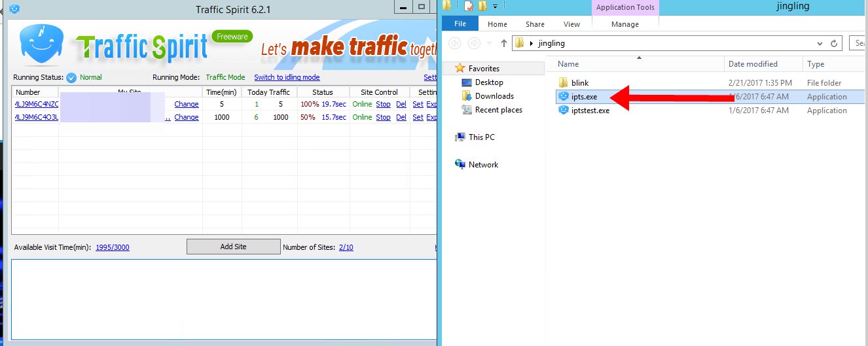Click Change link for the 4LJ9M6C4NZC site

click(187, 104)
